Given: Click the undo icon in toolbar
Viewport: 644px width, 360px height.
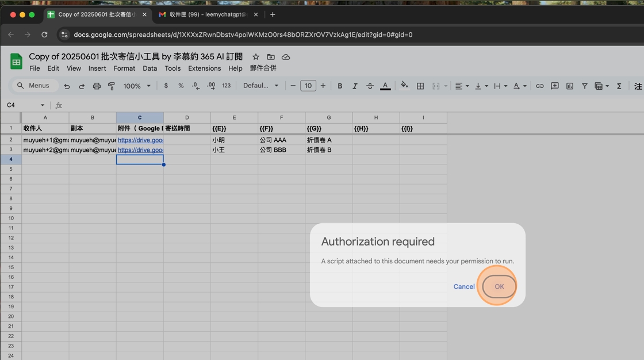Looking at the screenshot, I should 67,86.
